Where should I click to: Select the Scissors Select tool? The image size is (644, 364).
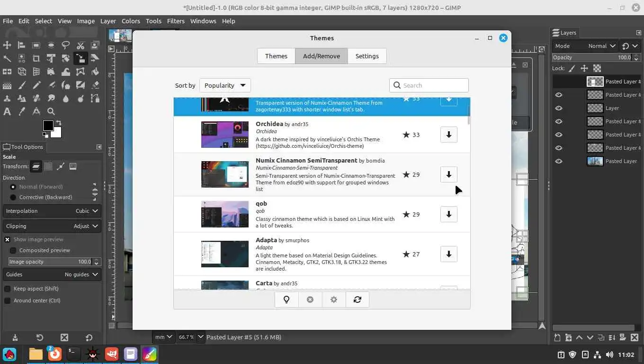pos(80,45)
